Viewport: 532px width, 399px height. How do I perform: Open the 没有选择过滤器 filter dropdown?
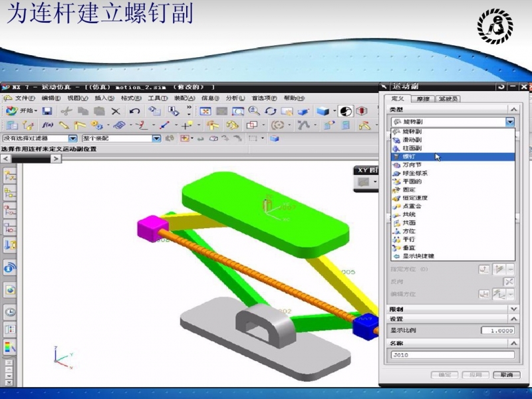click(x=73, y=138)
